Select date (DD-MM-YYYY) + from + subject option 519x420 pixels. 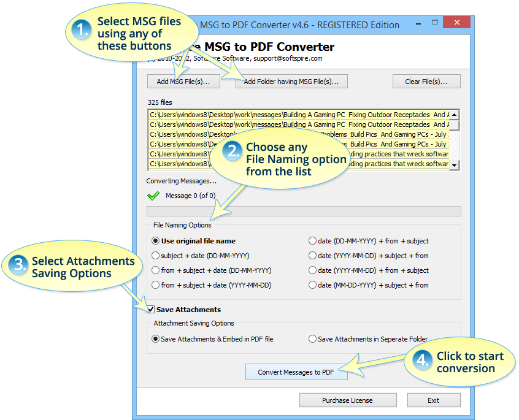click(x=369, y=241)
